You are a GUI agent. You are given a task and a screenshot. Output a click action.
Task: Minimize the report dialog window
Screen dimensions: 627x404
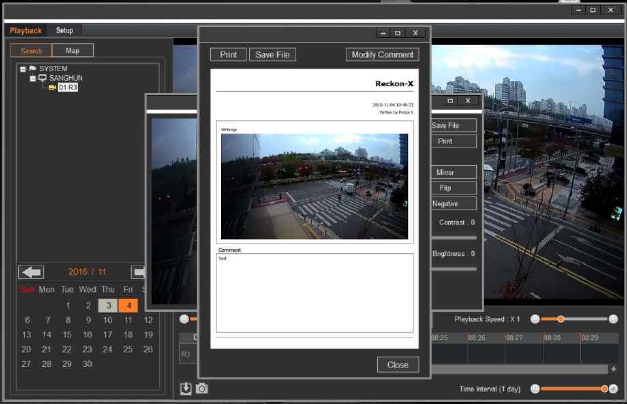pos(383,33)
